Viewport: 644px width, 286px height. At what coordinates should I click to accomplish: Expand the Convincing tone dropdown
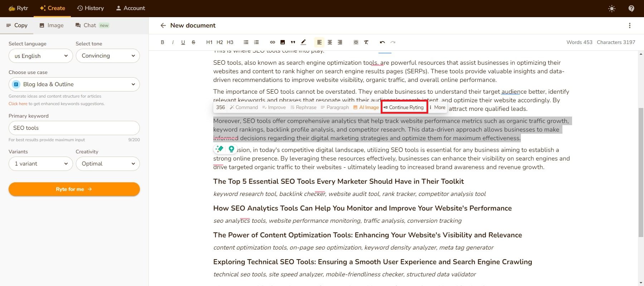coord(108,56)
